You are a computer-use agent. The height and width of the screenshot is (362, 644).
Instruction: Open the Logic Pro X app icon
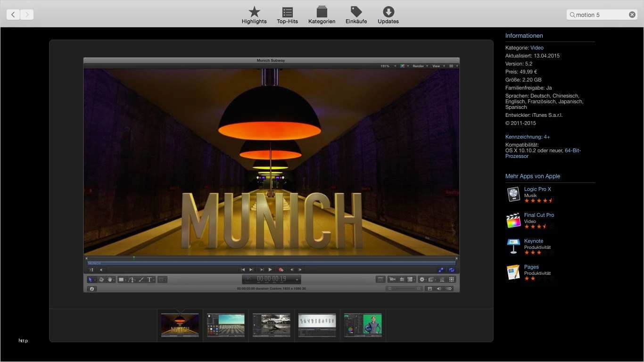(x=513, y=194)
